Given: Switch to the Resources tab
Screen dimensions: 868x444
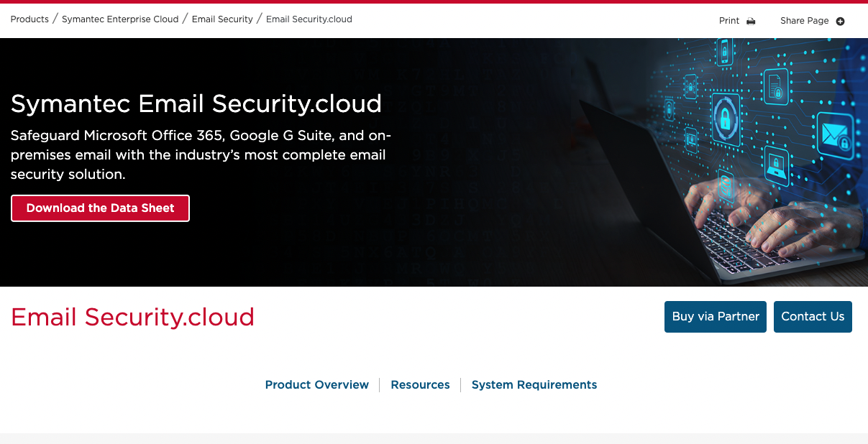Looking at the screenshot, I should point(420,385).
